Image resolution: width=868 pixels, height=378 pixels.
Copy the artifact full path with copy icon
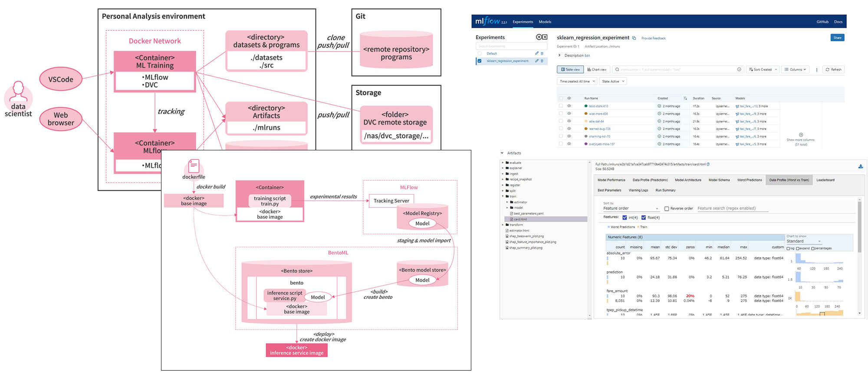[708, 164]
